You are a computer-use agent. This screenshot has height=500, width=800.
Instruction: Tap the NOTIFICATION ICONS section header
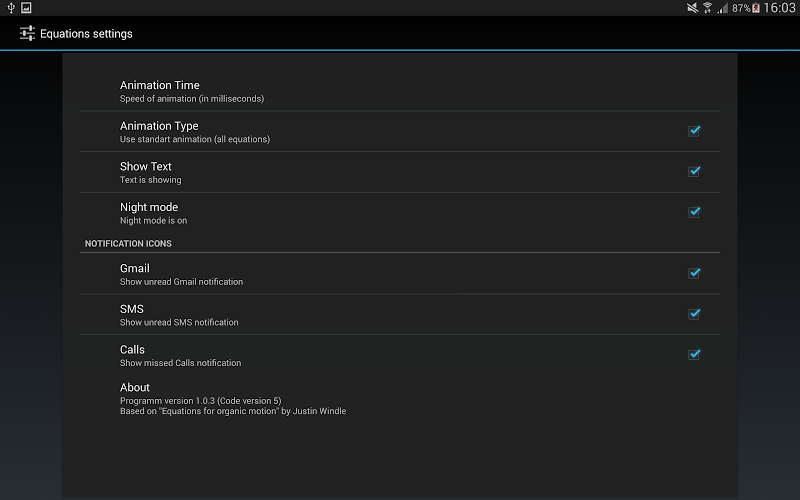128,243
